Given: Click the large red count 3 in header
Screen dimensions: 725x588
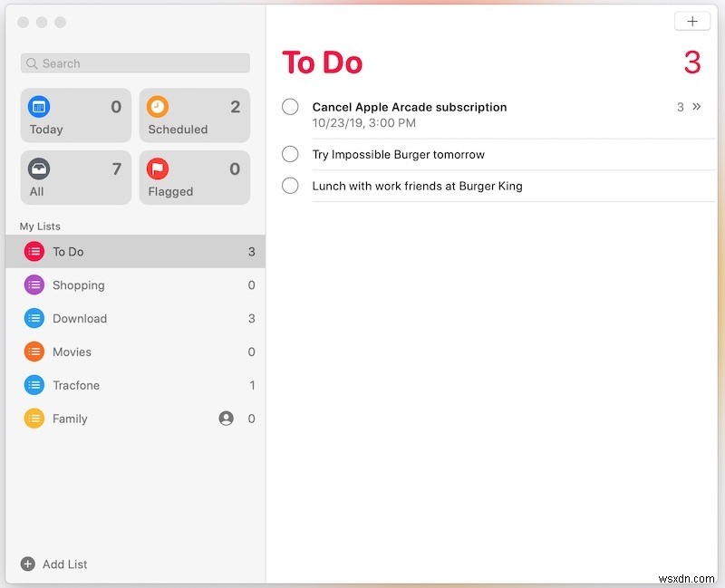Looking at the screenshot, I should coord(692,63).
